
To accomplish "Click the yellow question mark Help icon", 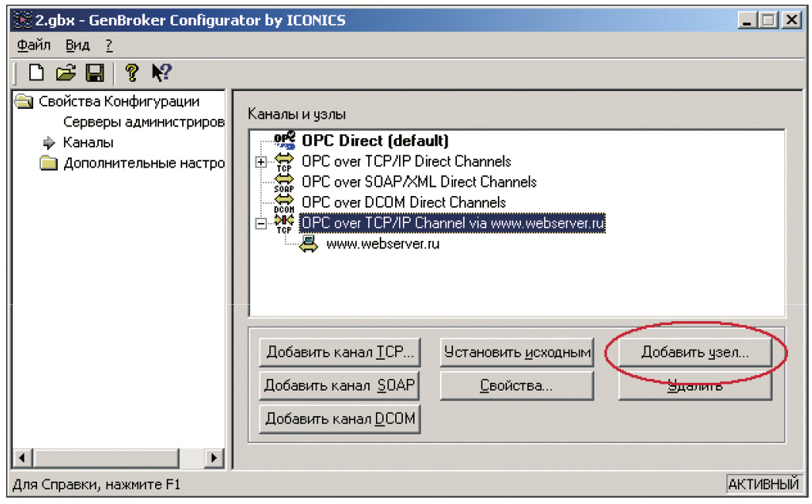I will coord(132,73).
